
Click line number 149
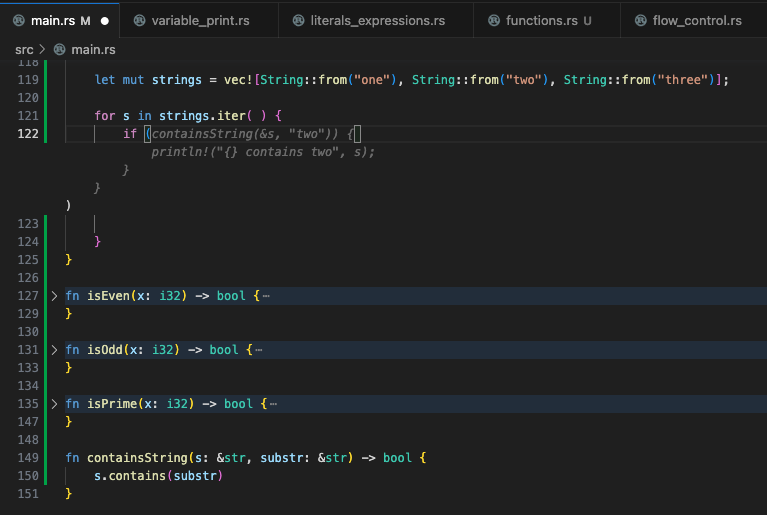28,458
